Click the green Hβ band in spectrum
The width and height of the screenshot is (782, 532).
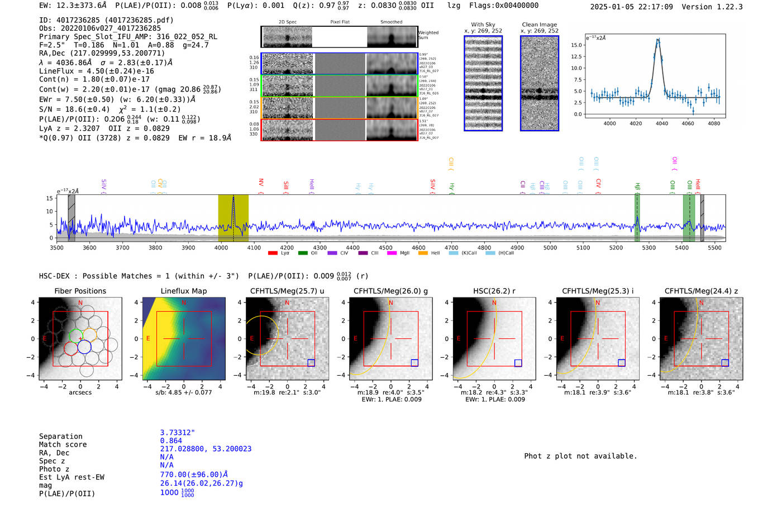click(x=637, y=218)
